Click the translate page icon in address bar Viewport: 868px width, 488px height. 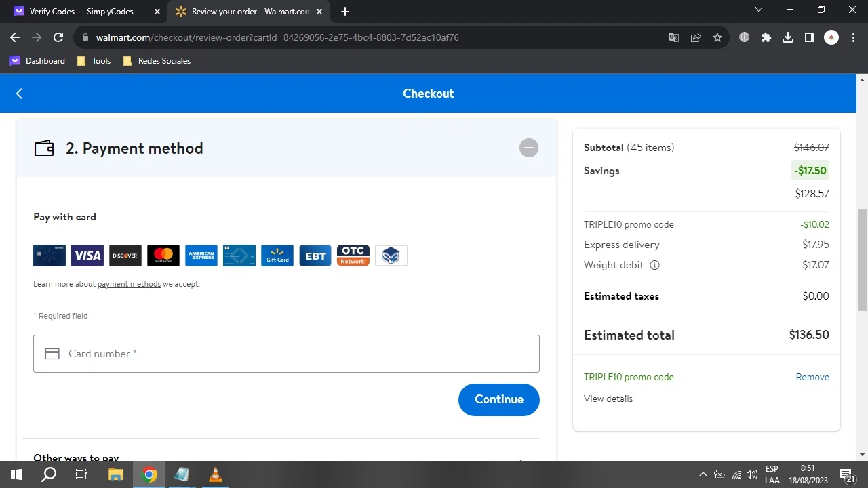tap(674, 37)
